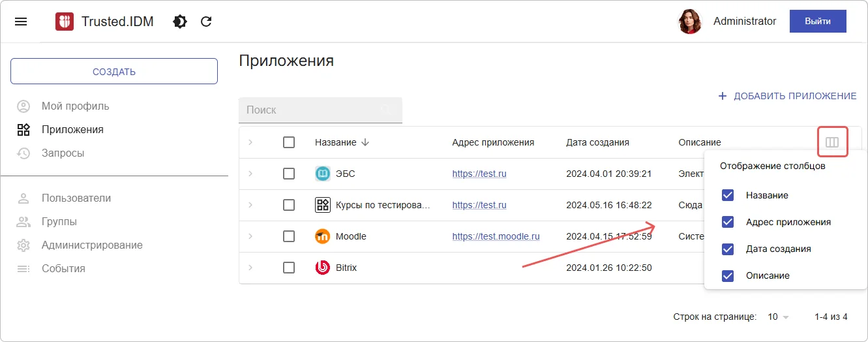Expand the Bitrix row
Image resolution: width=868 pixels, height=342 pixels.
click(250, 268)
